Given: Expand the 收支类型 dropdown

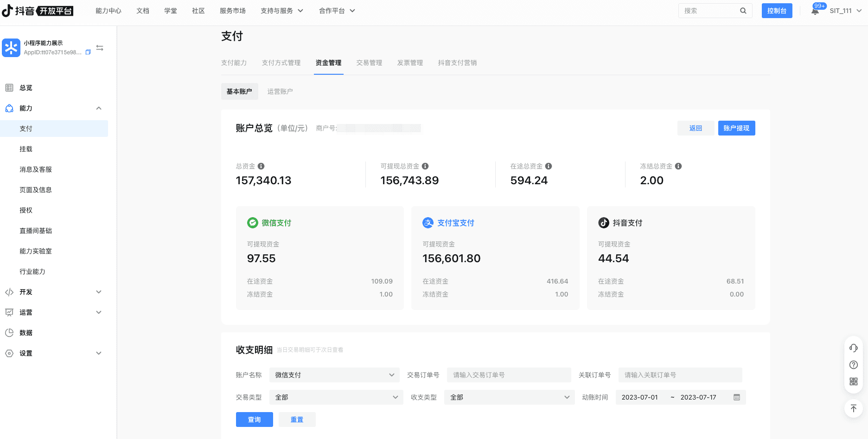Looking at the screenshot, I should [x=509, y=397].
